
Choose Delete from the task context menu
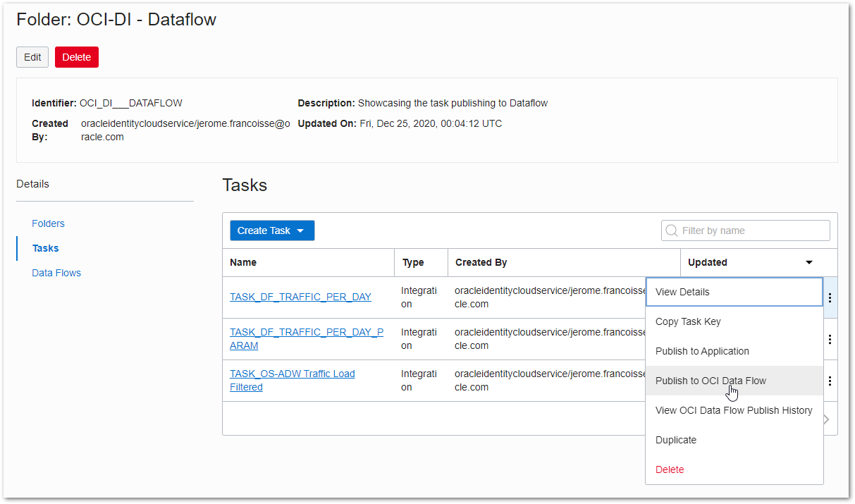[x=670, y=469]
